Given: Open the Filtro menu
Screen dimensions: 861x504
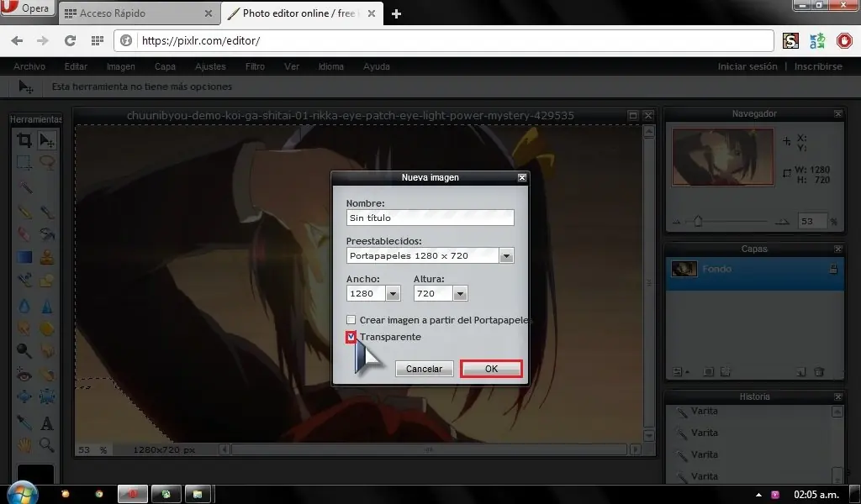Looking at the screenshot, I should coord(255,66).
